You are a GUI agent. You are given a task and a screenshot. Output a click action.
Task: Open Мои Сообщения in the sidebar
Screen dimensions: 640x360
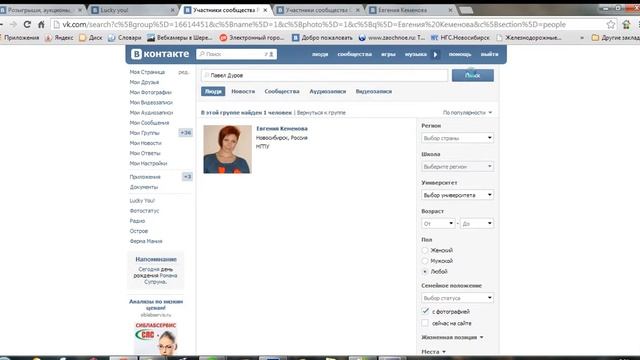tap(149, 123)
